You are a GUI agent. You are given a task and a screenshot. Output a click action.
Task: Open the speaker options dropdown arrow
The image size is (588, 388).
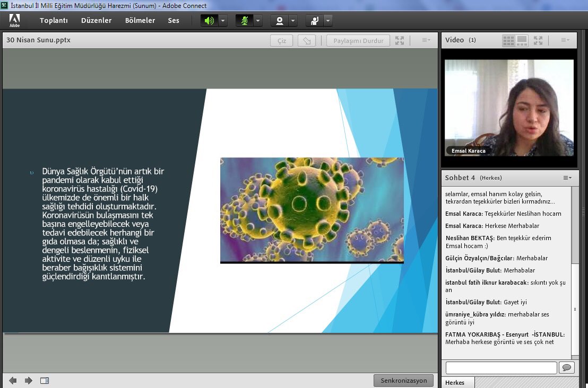223,21
